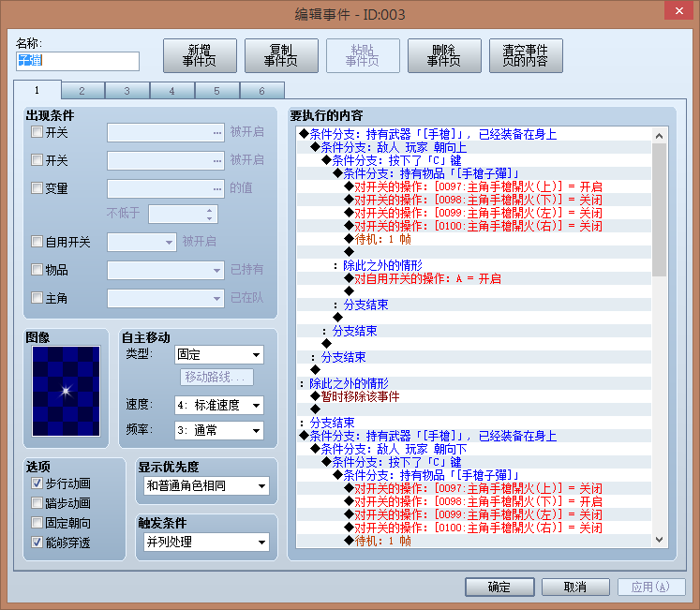
Task: Select first line 条件分支: 持有武器「[手槍]」
Action: coord(474,134)
